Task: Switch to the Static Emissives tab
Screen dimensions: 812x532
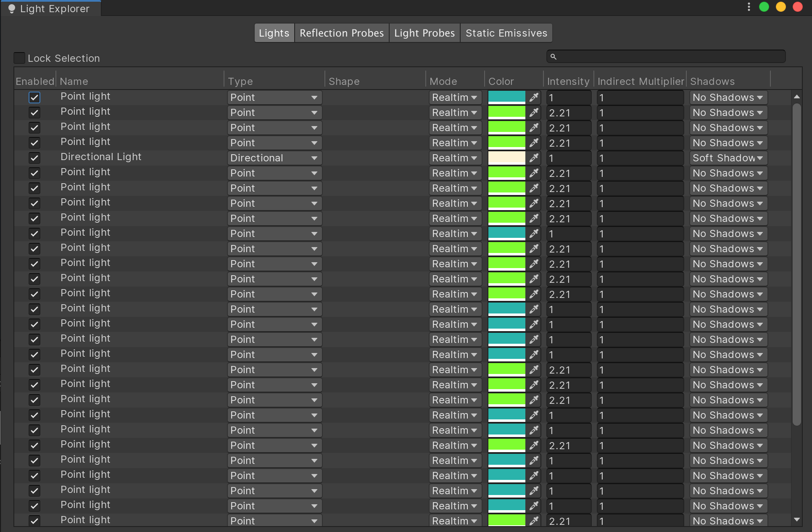Action: (x=506, y=33)
